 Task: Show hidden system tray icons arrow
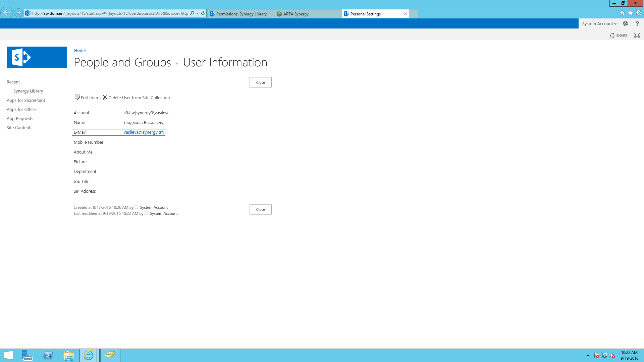coord(588,355)
